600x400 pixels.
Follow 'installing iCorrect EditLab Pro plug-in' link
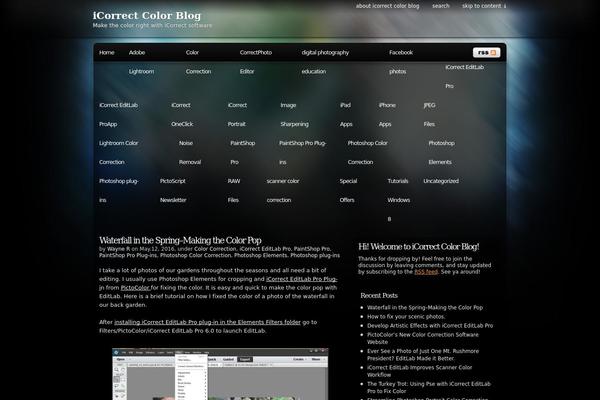pyautogui.click(x=207, y=322)
